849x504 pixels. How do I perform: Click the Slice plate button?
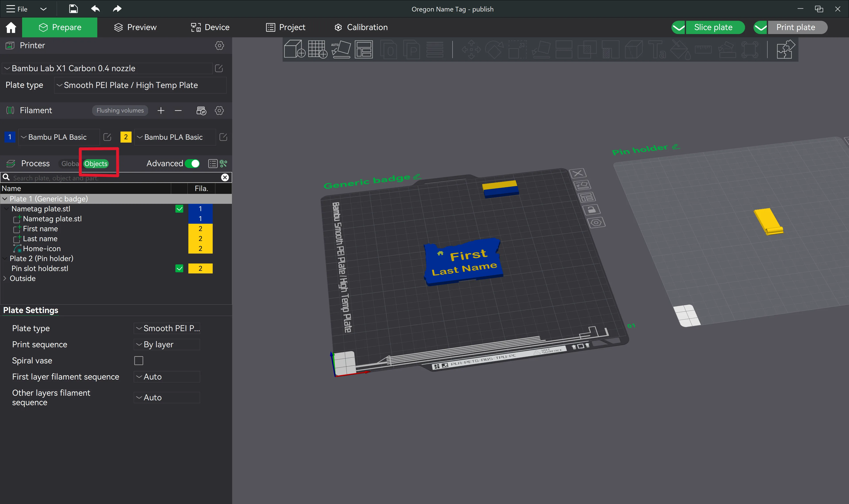pos(715,27)
